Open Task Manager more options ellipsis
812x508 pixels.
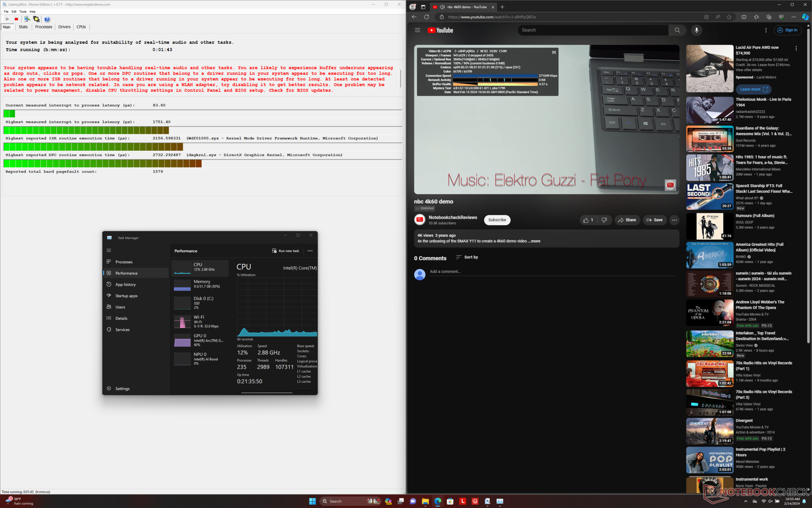[x=310, y=251]
